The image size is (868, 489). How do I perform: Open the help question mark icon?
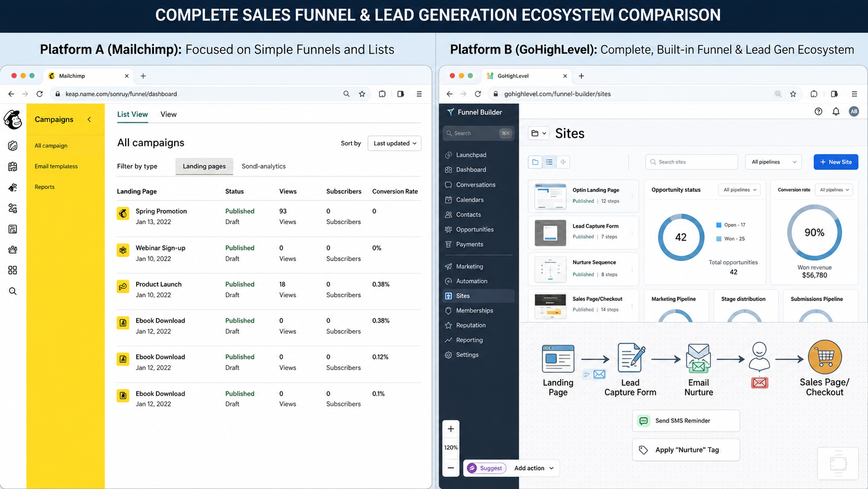tap(819, 112)
